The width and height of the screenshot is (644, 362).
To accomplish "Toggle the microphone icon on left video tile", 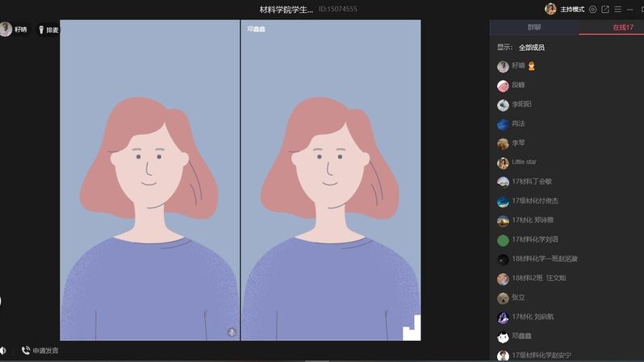I will click(x=232, y=332).
